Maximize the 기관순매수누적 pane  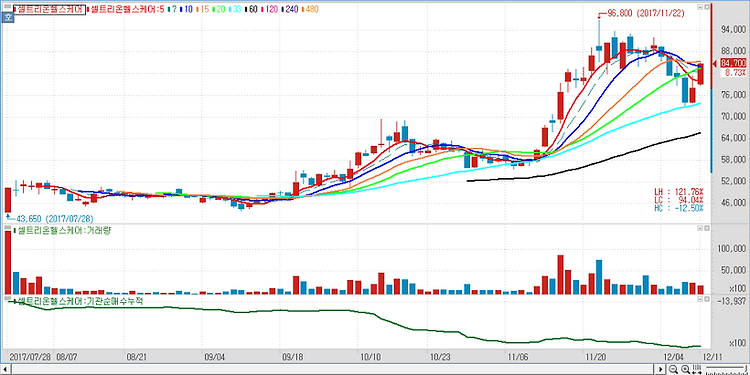click(x=706, y=299)
